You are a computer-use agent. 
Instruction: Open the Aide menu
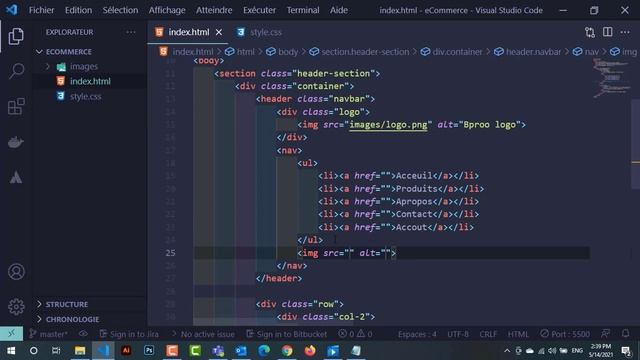pyautogui.click(x=339, y=10)
